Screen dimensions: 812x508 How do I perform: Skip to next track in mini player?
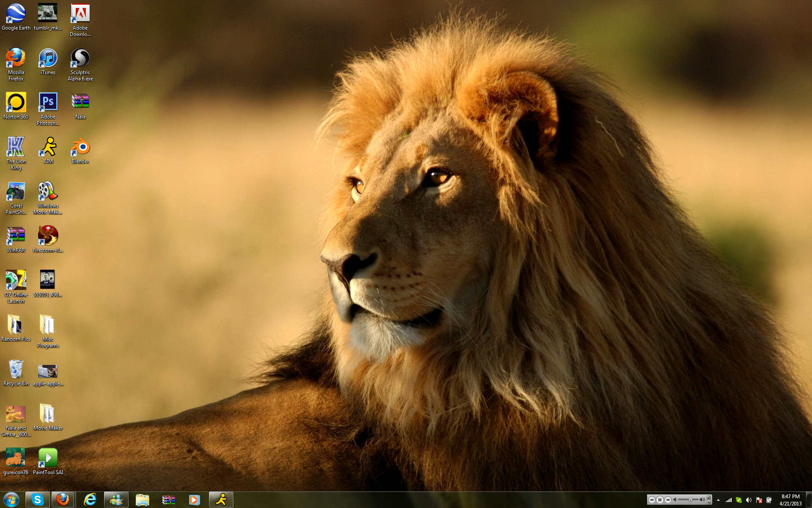coord(668,500)
